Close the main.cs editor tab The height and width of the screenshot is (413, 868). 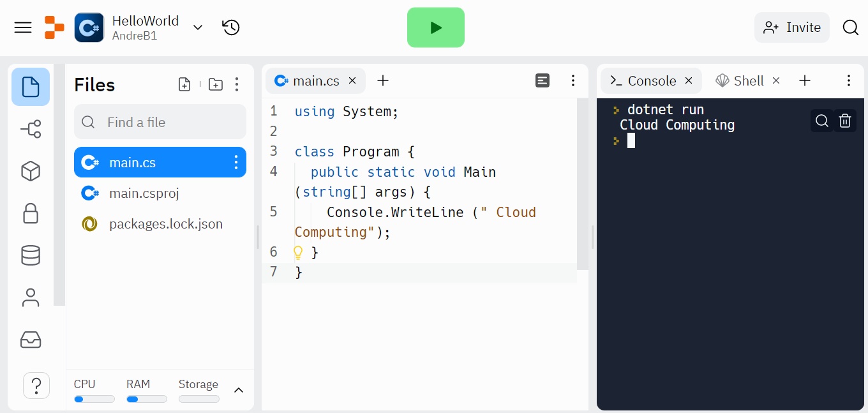coord(352,81)
